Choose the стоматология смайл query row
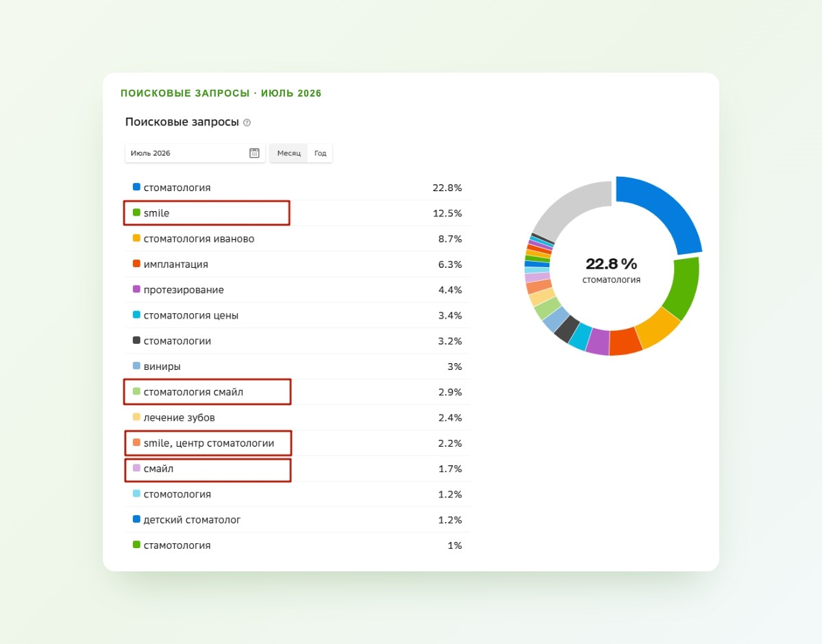The image size is (822, 644). point(297,392)
